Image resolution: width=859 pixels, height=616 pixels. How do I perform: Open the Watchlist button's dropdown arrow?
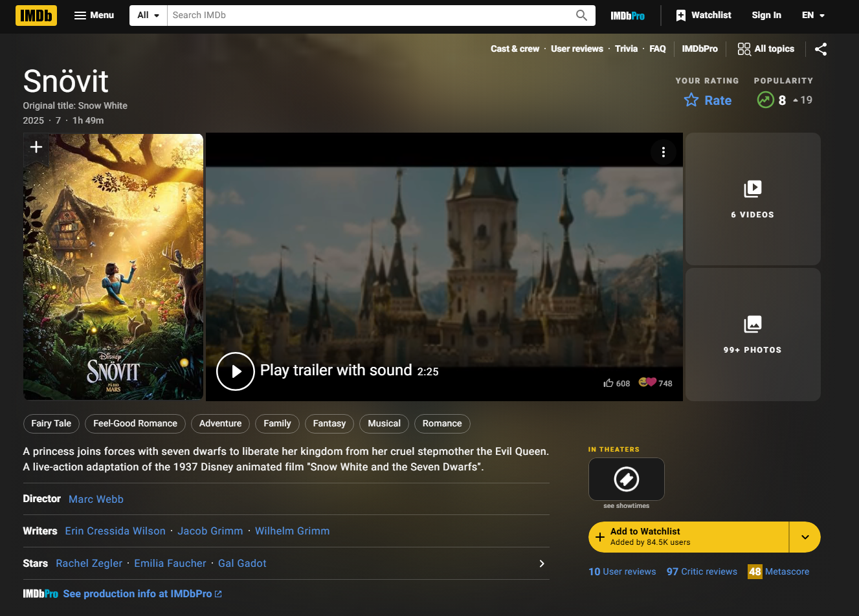(x=805, y=536)
